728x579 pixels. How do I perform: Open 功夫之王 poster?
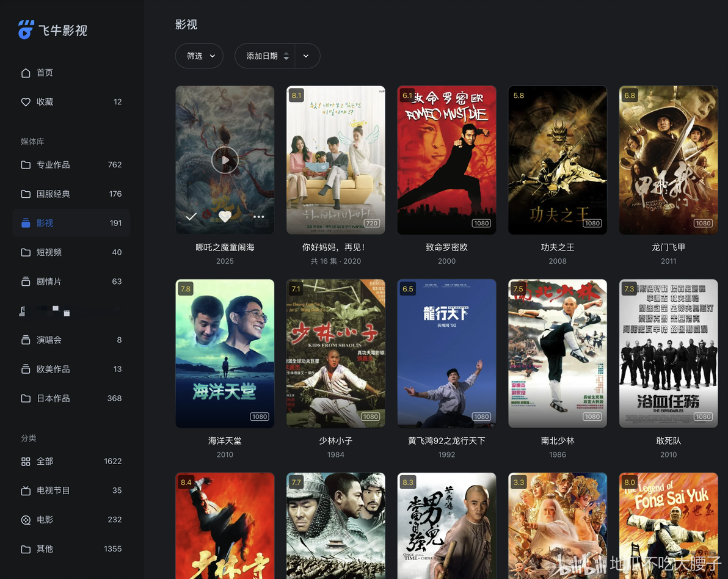tap(558, 160)
